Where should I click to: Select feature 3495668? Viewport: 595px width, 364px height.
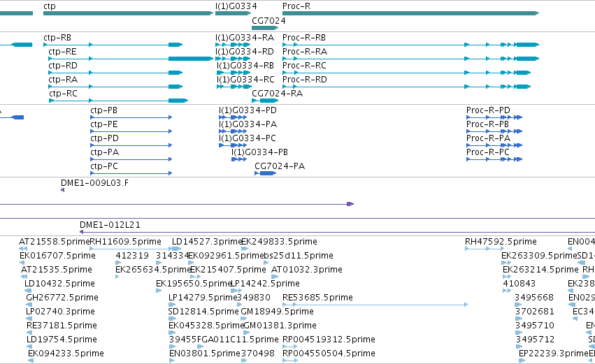pos(518,305)
